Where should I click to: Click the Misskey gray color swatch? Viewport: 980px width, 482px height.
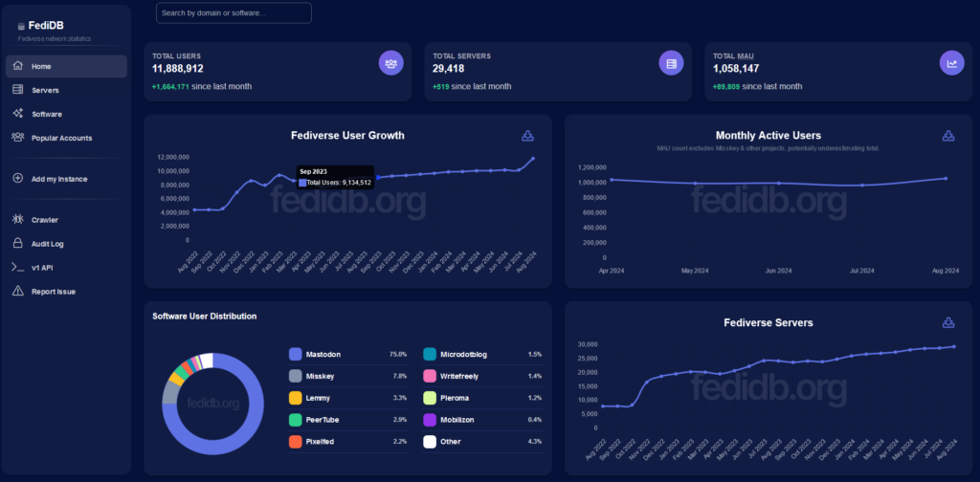tap(295, 376)
